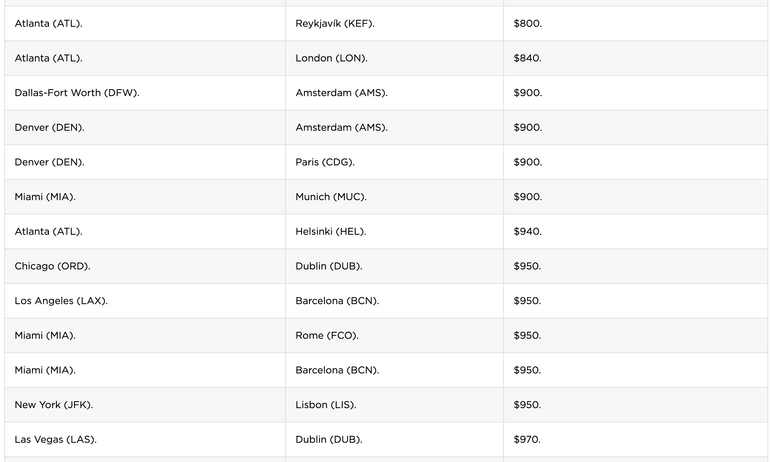Click the Dallas-Fort Worth (DFW) origin cell
770x462 pixels.
tap(77, 93)
